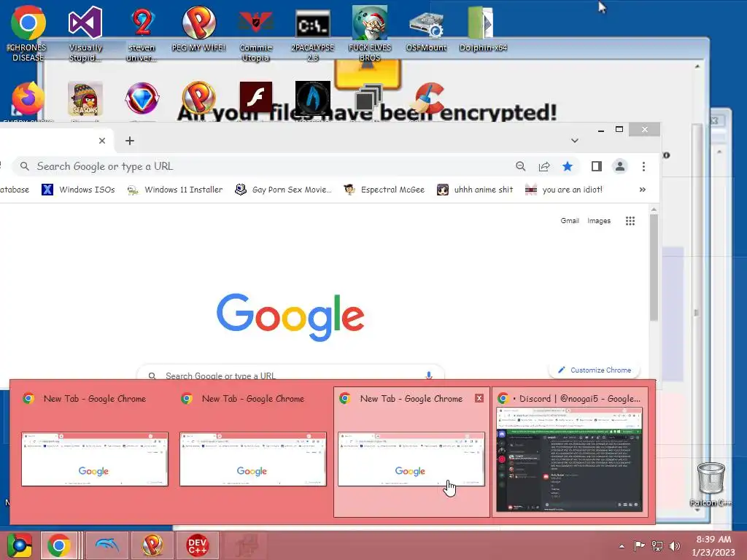Image resolution: width=747 pixels, height=560 pixels.
Task: Open the Google apps grid icon
Action: click(630, 221)
